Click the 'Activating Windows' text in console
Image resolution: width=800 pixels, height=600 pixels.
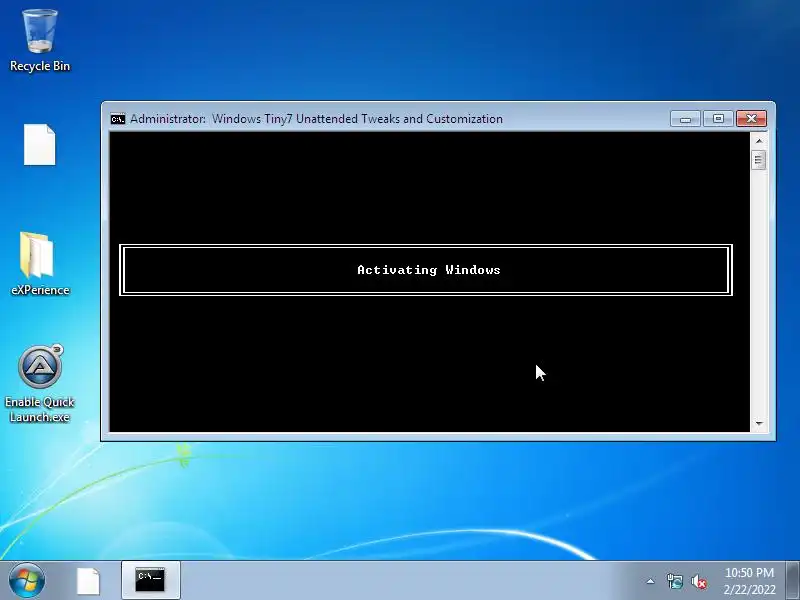[429, 270]
